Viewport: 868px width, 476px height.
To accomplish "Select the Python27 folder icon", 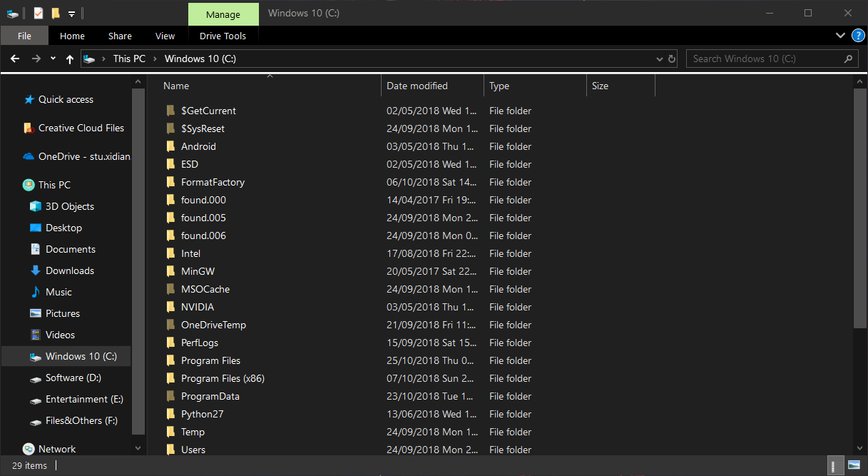I will (x=170, y=414).
